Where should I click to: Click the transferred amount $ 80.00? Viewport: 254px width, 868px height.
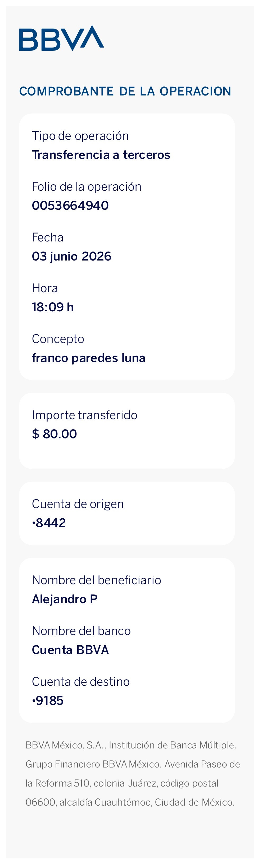(x=54, y=434)
